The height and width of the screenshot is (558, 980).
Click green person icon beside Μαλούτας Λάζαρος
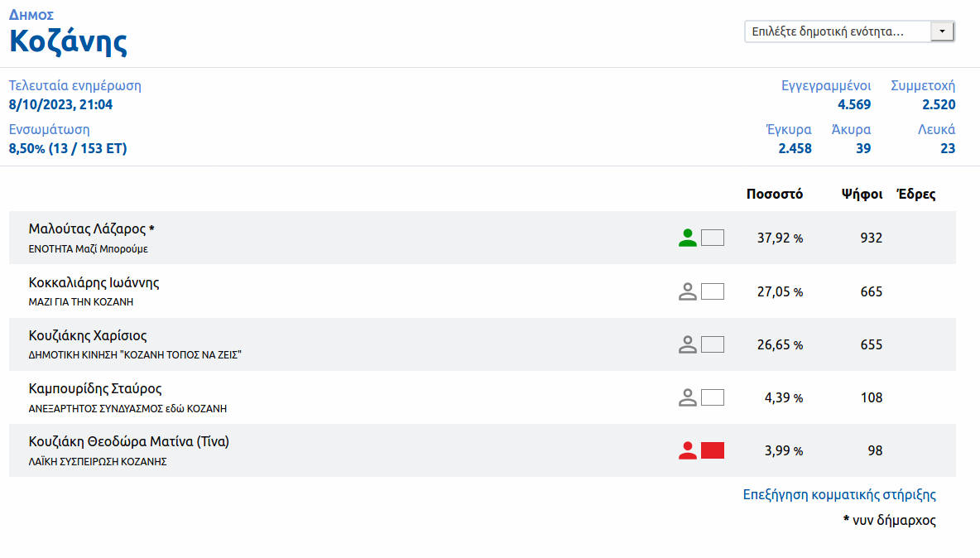[x=687, y=238]
